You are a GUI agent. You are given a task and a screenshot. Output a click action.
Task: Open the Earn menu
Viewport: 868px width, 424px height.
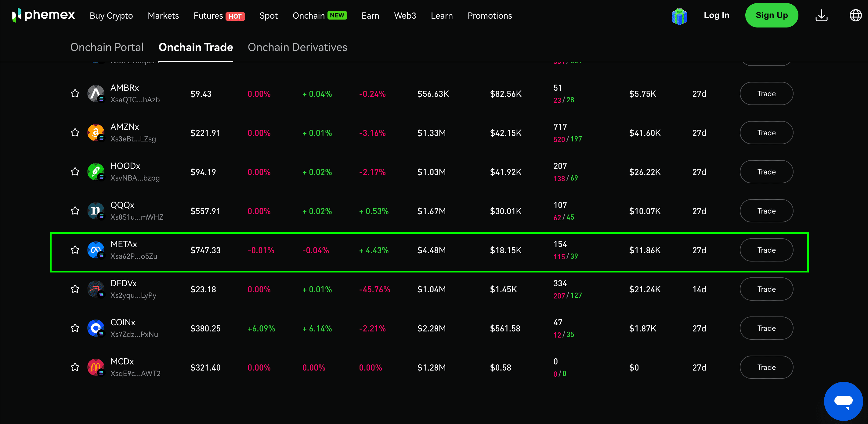pyautogui.click(x=370, y=16)
